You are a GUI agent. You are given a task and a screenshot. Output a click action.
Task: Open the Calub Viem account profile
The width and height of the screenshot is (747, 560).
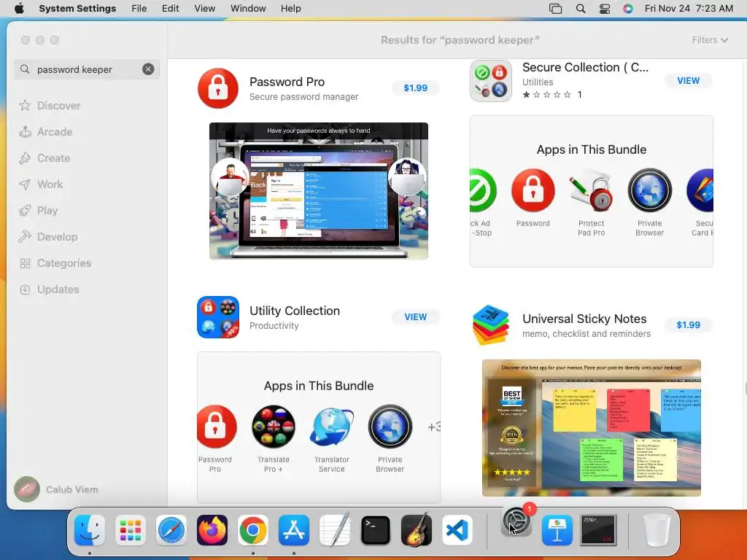tap(56, 489)
